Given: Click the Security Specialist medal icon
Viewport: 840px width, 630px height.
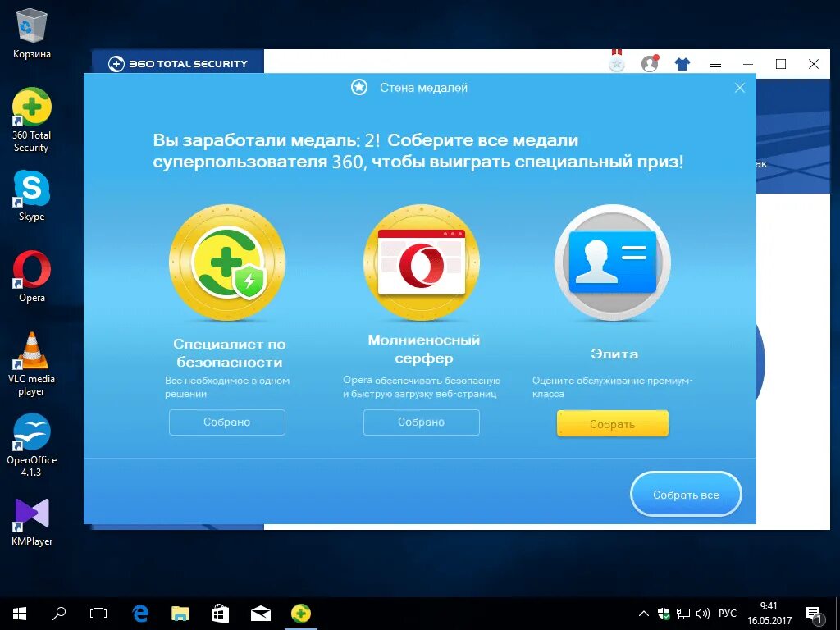Looking at the screenshot, I should click(x=227, y=261).
